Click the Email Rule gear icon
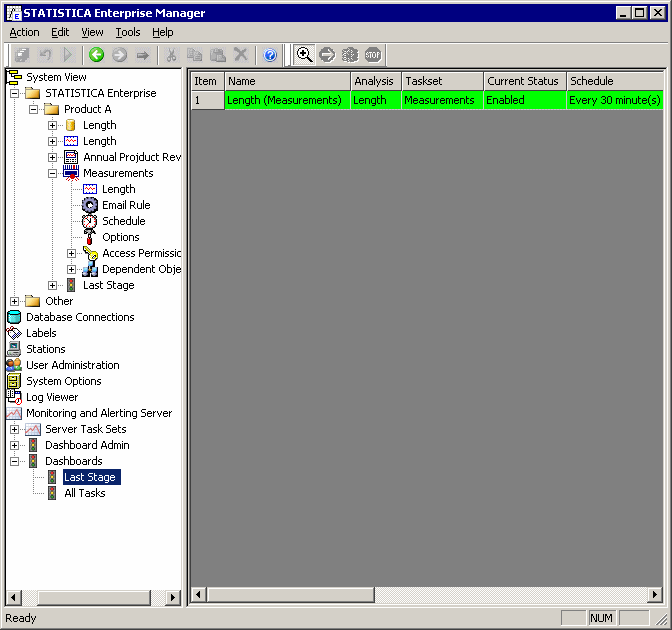 [x=90, y=205]
